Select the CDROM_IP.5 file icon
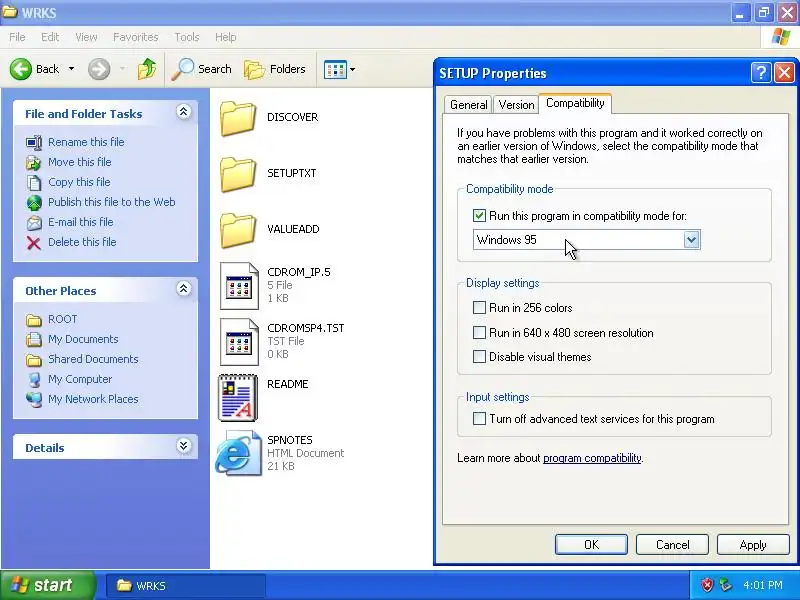The image size is (800, 600). pos(239,286)
